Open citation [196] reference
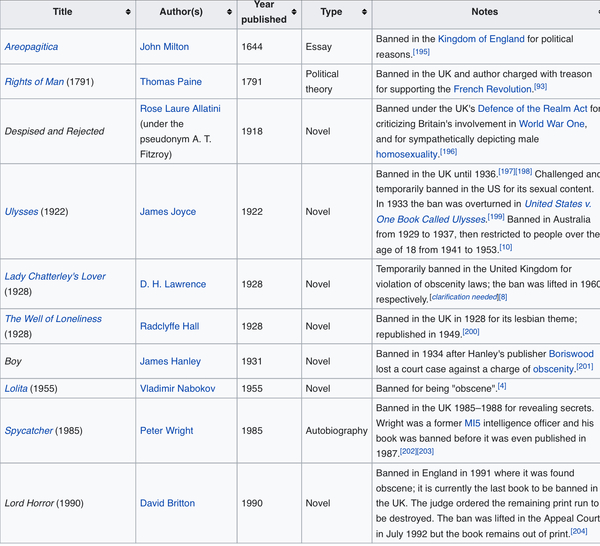Image resolution: width=600 pixels, height=546 pixels. [448, 152]
